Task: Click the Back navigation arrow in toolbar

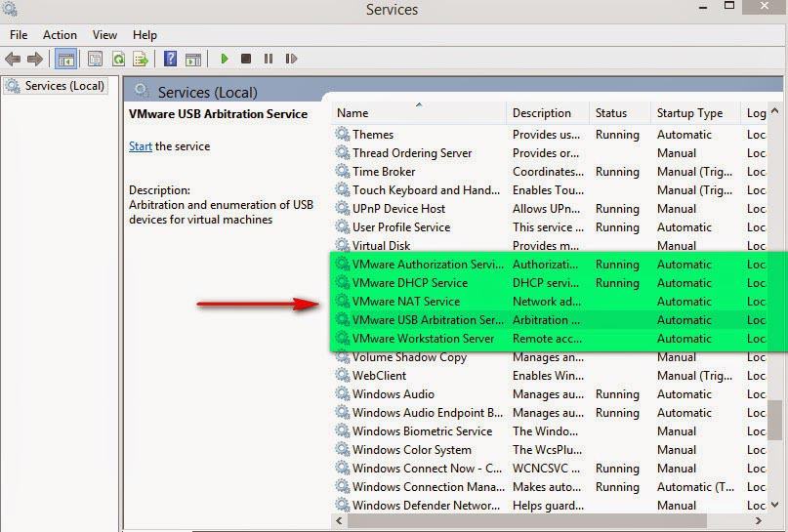Action: point(13,59)
